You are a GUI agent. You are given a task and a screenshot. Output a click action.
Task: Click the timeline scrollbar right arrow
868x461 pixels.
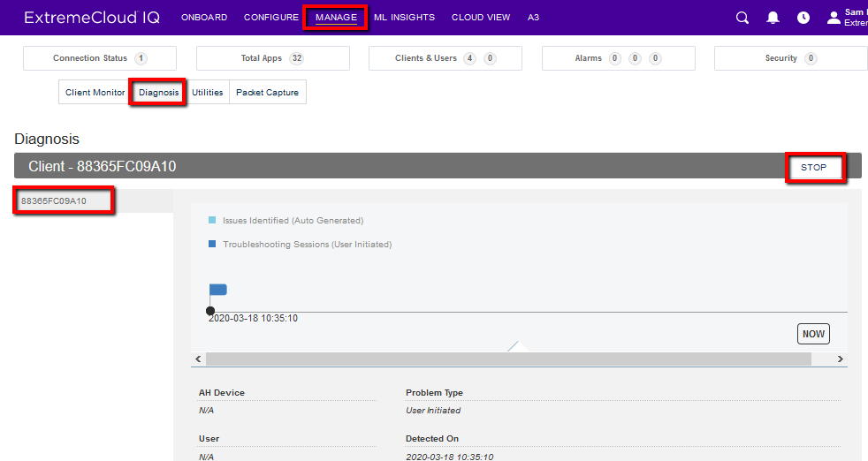click(x=840, y=359)
